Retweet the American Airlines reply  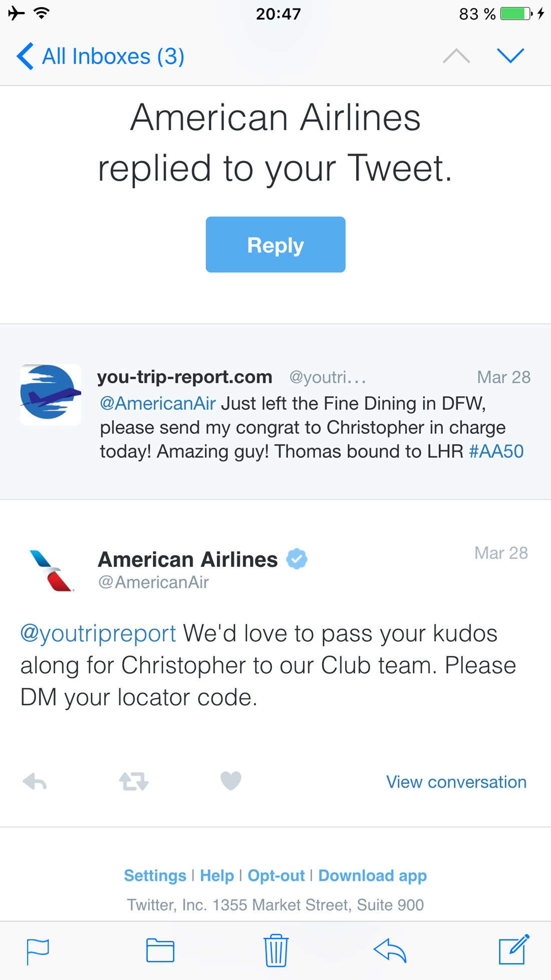pyautogui.click(x=133, y=781)
